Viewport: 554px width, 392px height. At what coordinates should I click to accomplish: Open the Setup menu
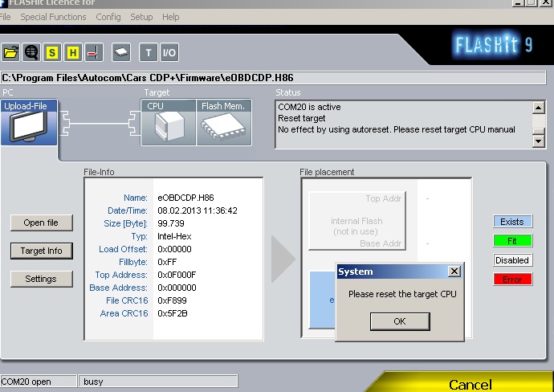pyautogui.click(x=141, y=17)
